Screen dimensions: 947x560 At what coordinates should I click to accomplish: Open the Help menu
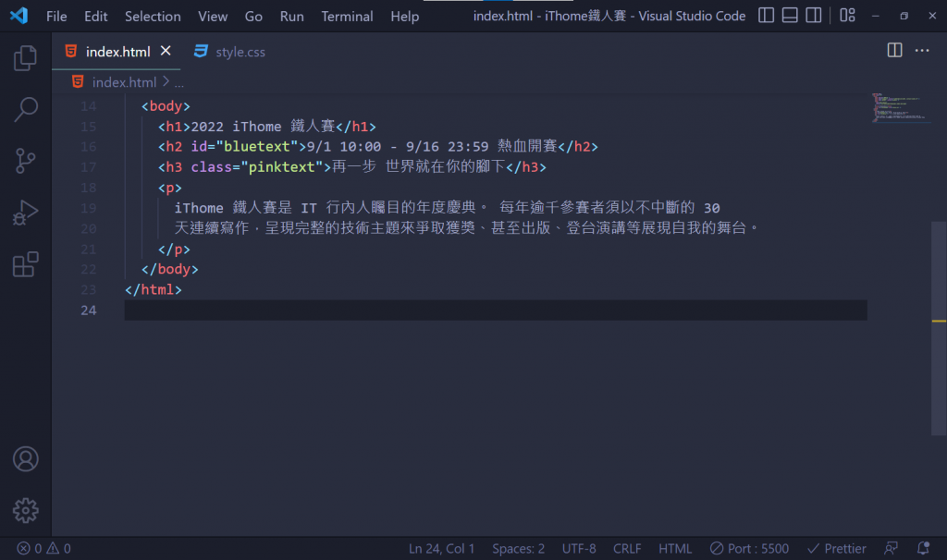[x=405, y=17]
